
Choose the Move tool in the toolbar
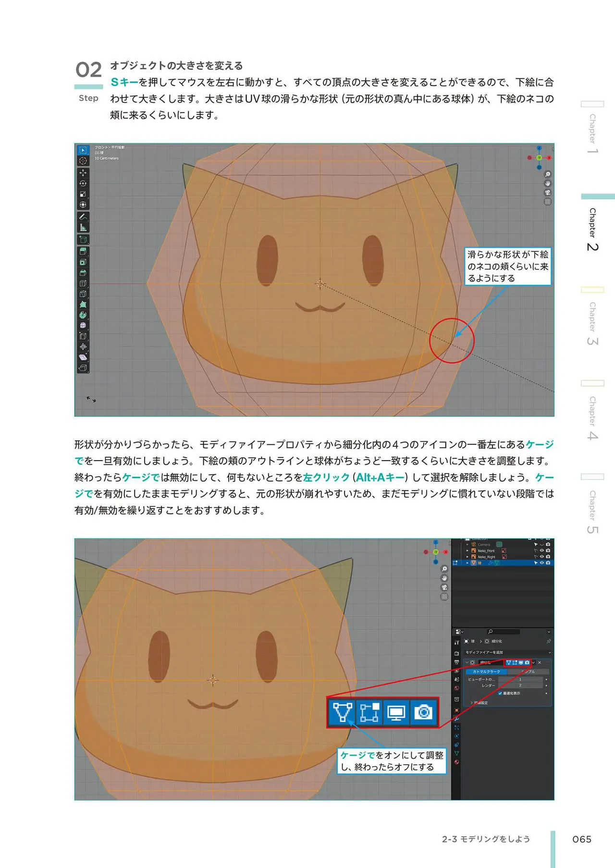[x=83, y=173]
